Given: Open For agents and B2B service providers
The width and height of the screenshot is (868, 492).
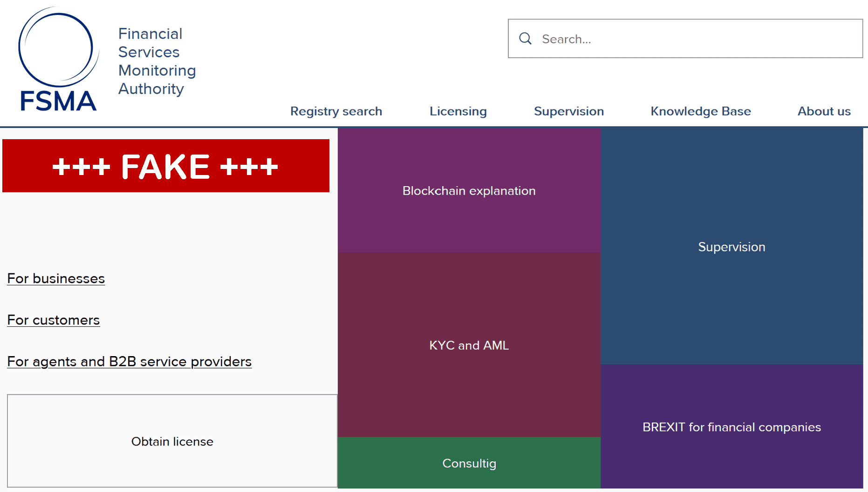Looking at the screenshot, I should (x=130, y=361).
